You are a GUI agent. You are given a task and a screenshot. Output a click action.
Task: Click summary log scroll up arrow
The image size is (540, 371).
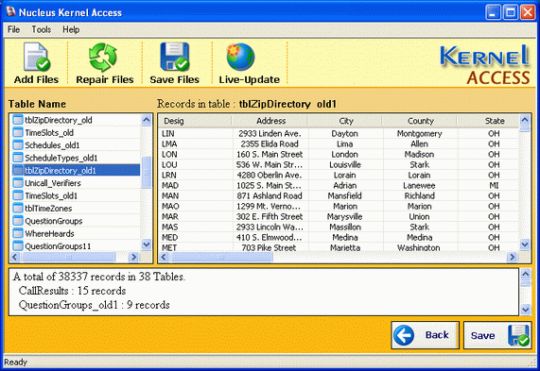point(526,275)
